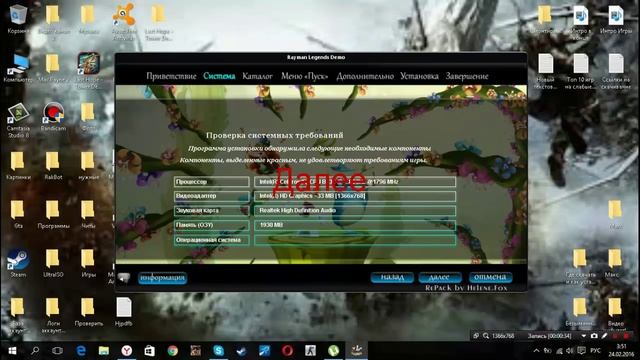The width and height of the screenshot is (640, 360).
Task: Cancel setup with «отмена» button
Action: 490,278
